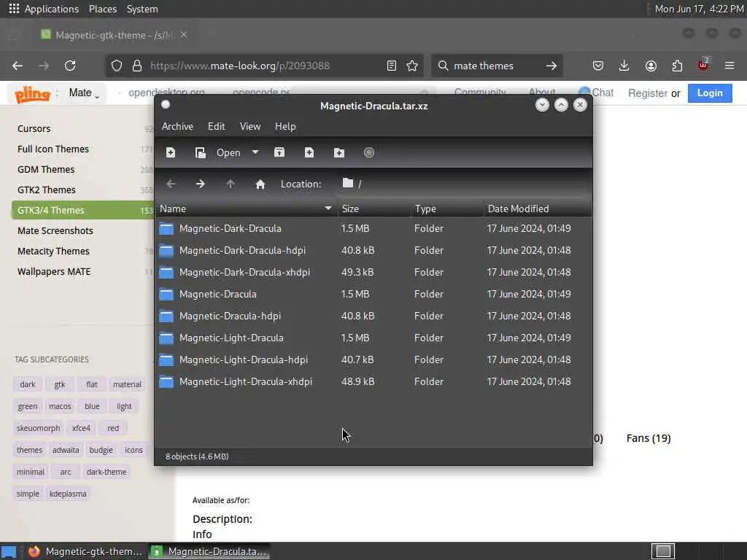Toggle reader view in Firefox
This screenshot has width=747, height=560.
tap(392, 66)
